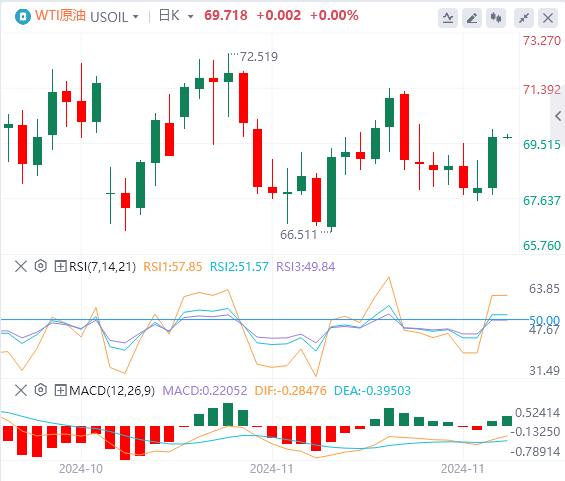
Task: Expand the MACD panel plus icon
Action: [x=60, y=390]
